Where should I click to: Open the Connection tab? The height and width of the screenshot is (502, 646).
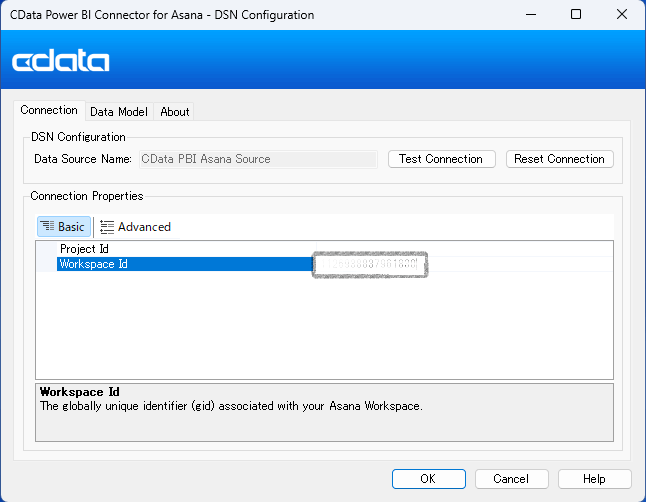pyautogui.click(x=49, y=110)
